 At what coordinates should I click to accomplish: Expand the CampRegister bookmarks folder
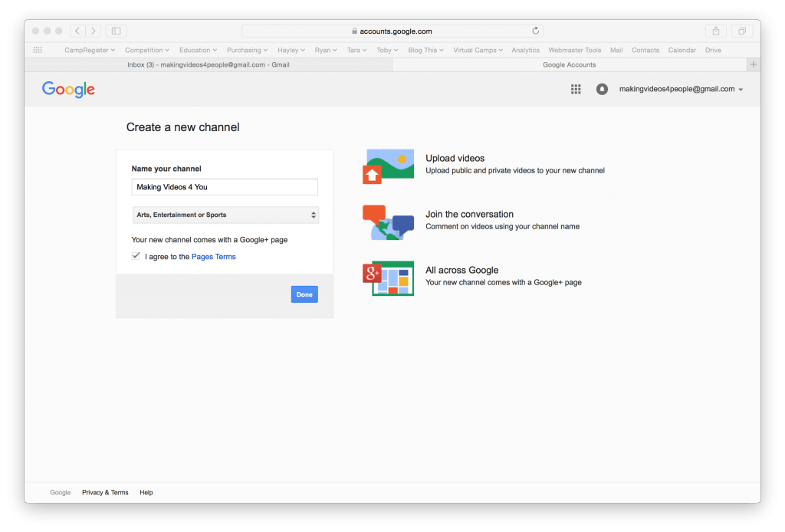click(x=90, y=50)
